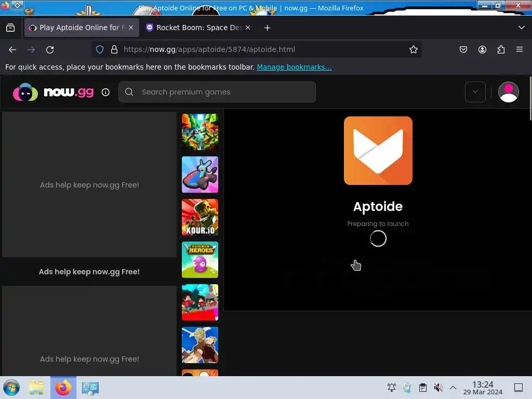This screenshot has width=532, height=399.
Task: Open Firefox hamburger application menu
Action: [520, 49]
